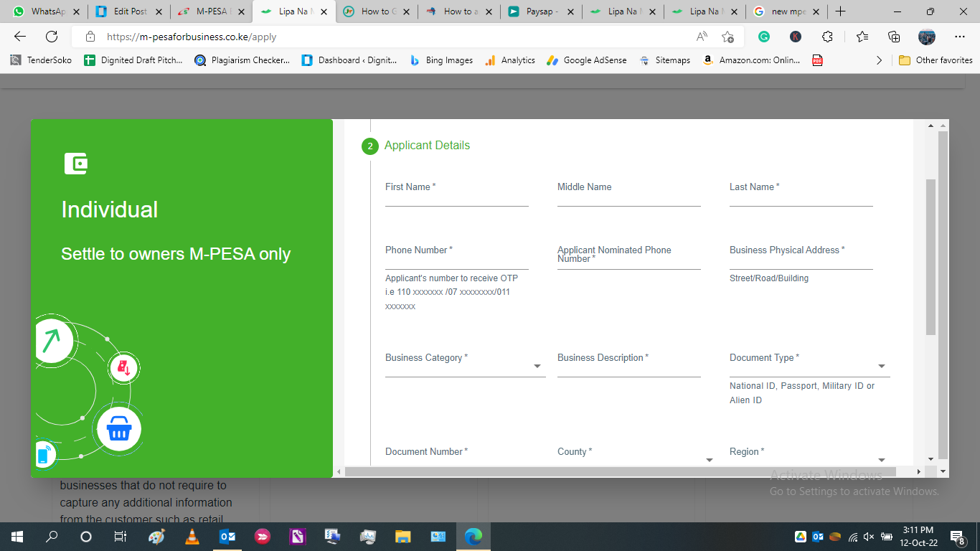This screenshot has height=551, width=980.
Task: Open a new browser tab with the plus
Action: [841, 11]
